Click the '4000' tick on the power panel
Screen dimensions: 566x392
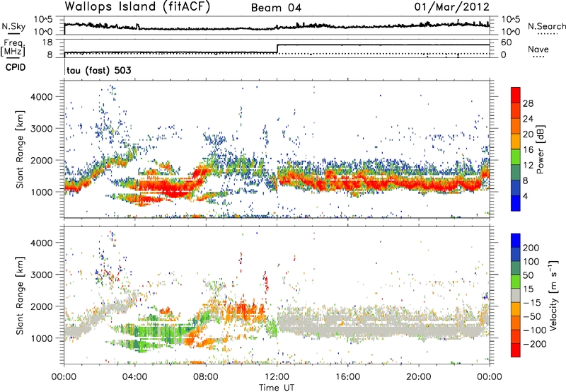pyautogui.click(x=42, y=97)
